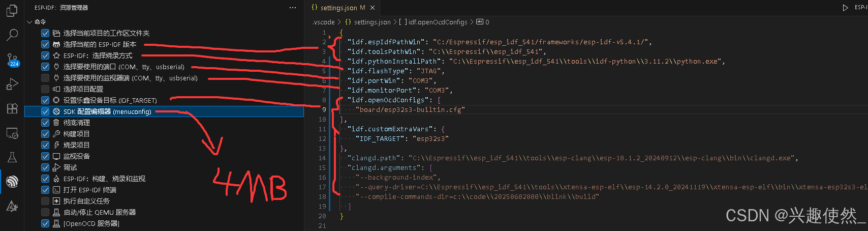Click the folder icon for 选择当前项目的工作区文件夹

[x=56, y=33]
